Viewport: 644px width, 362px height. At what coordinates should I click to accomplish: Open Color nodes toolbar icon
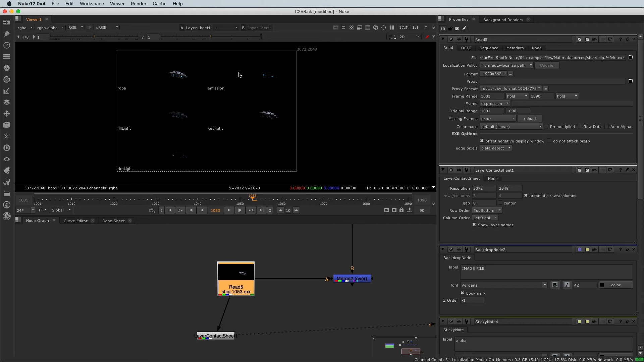coord(6,68)
